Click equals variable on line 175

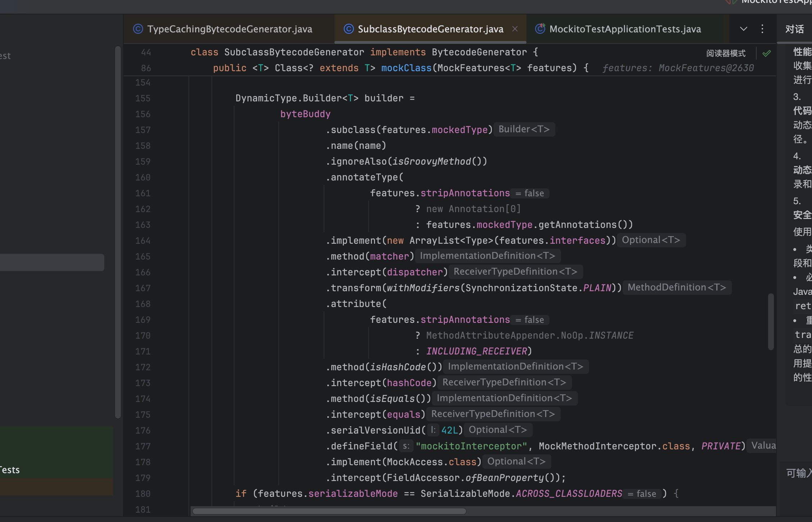click(x=403, y=415)
